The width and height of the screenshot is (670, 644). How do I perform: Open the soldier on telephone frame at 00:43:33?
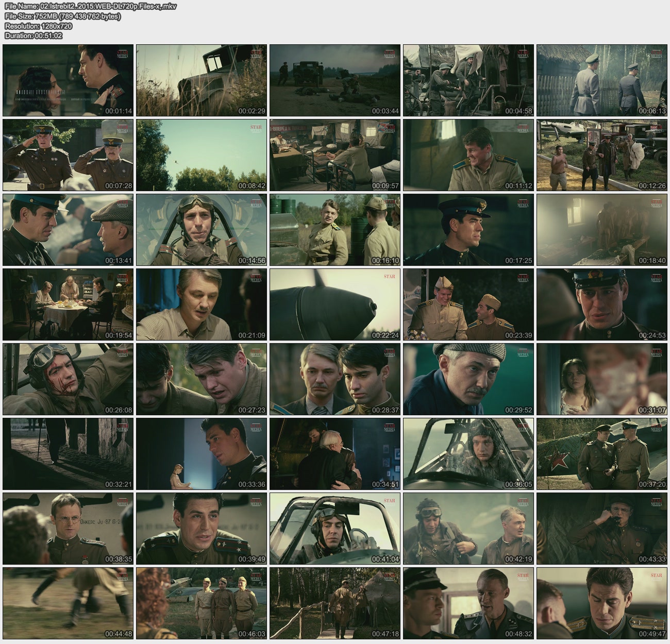(x=602, y=529)
